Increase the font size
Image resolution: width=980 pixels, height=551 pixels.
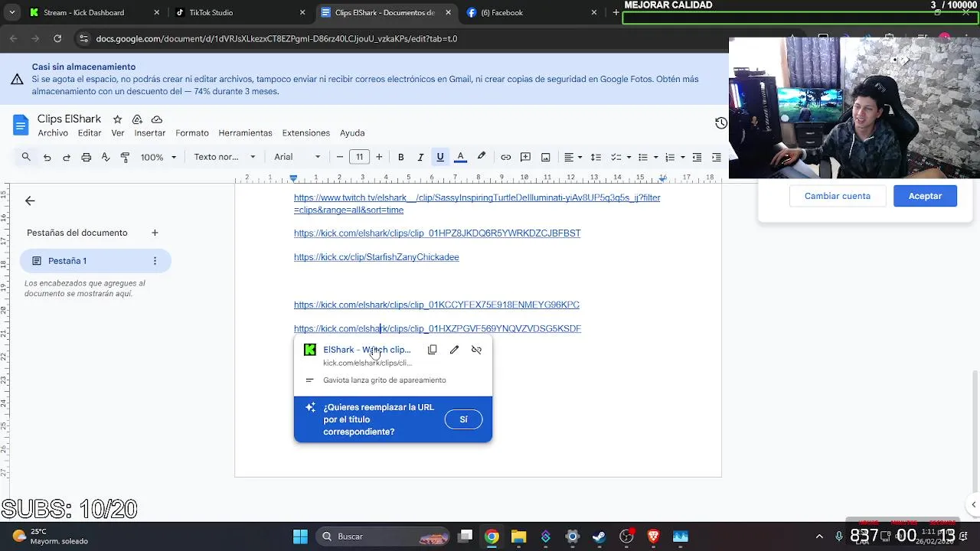tap(379, 157)
